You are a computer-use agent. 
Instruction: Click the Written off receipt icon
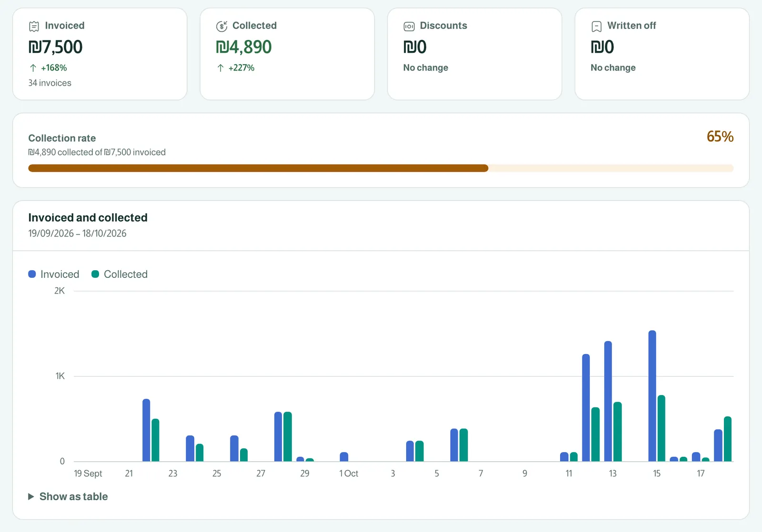tap(596, 26)
